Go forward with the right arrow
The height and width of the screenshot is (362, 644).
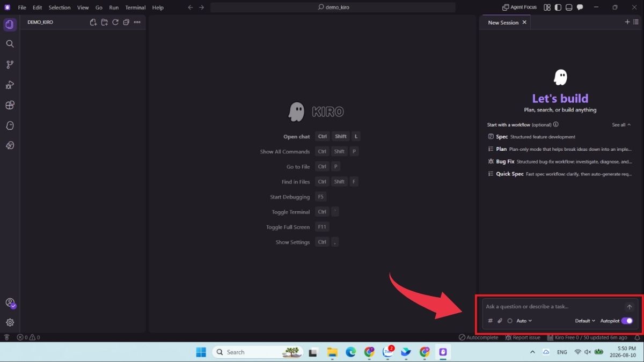click(x=201, y=8)
